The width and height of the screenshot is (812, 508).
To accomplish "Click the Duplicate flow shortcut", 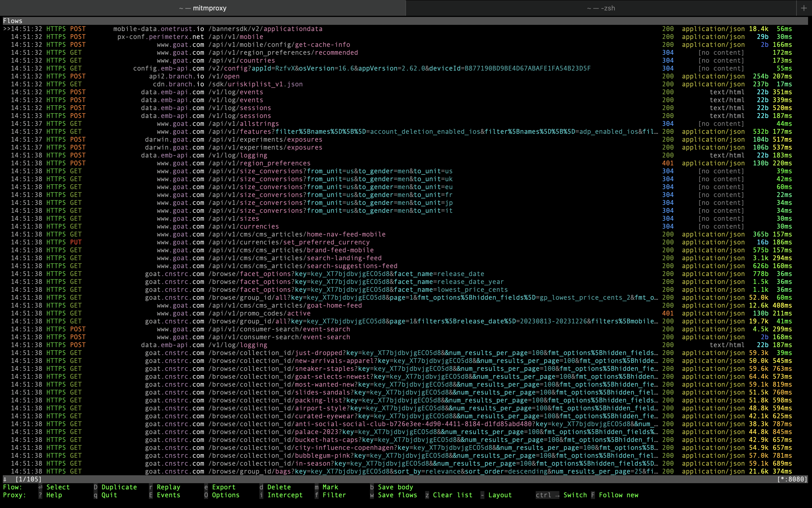I will coord(115,487).
